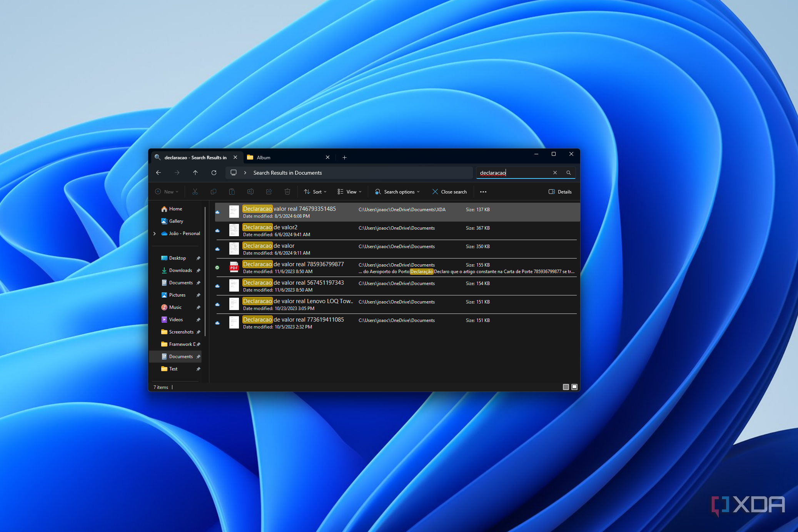Screen dimensions: 798x532
Task: Toggle the Details pane
Action: 560,192
